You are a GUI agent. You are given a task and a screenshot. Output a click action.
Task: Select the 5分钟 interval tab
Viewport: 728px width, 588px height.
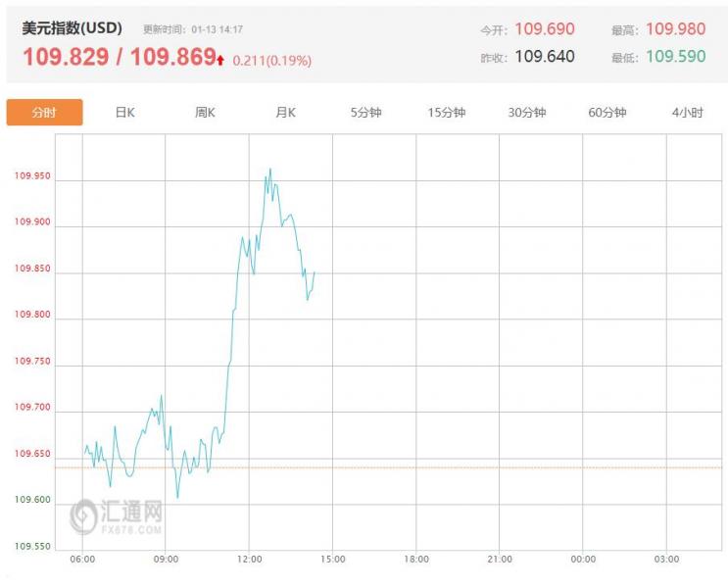point(366,113)
